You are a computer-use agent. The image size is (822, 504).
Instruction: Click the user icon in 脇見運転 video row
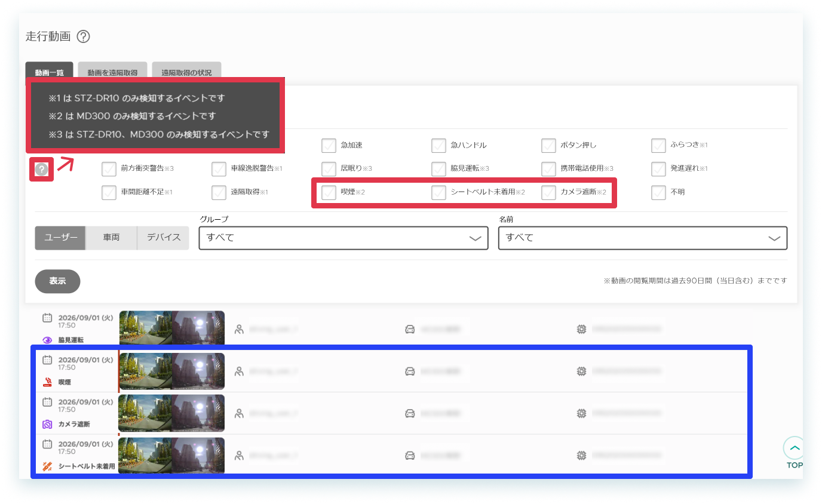240,329
